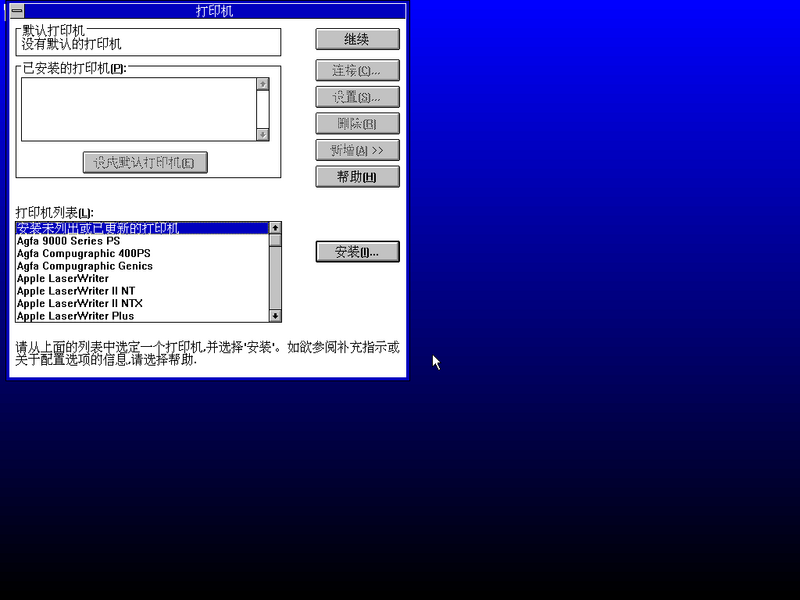Click 设成默认打印机(E) button
800x600 pixels.
[x=145, y=162]
